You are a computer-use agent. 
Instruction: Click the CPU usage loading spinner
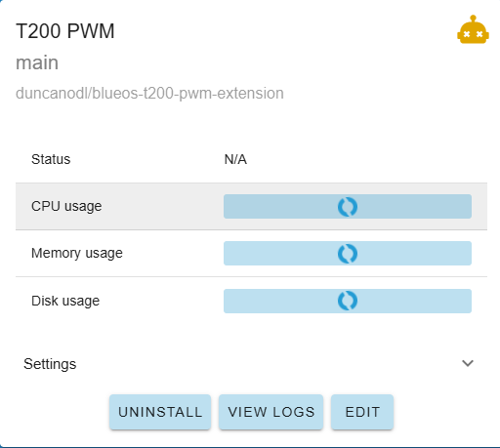click(x=348, y=207)
